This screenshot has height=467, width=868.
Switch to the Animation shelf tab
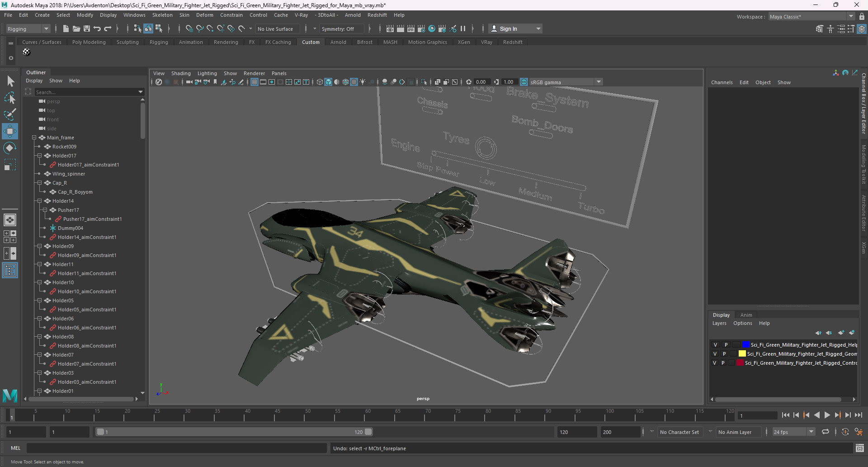click(x=191, y=42)
